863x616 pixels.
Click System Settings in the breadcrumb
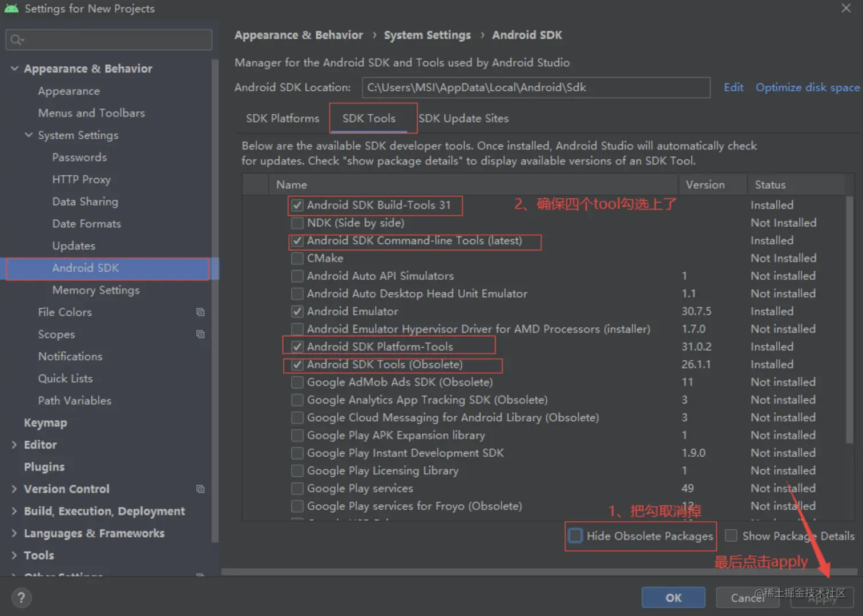(428, 35)
